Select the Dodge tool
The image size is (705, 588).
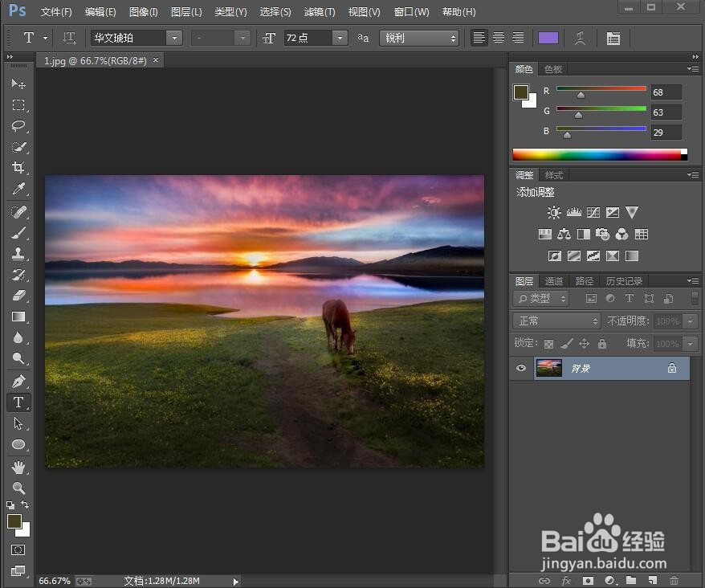(x=18, y=358)
